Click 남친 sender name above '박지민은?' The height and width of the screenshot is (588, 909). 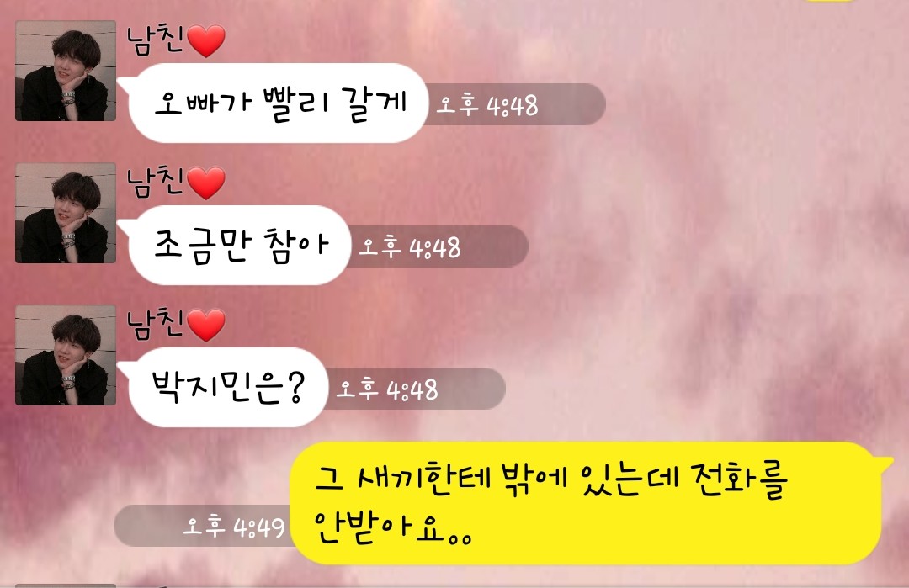point(156,324)
